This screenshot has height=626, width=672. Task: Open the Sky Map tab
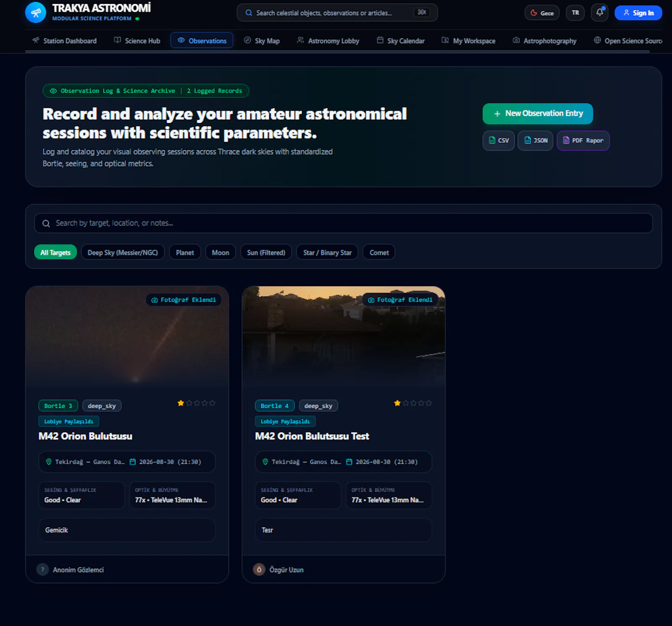click(x=262, y=41)
